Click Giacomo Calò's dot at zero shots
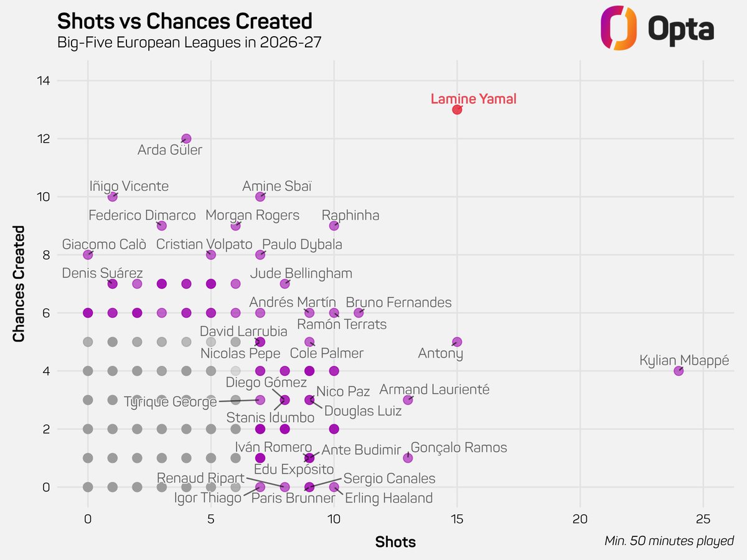The image size is (747, 560). click(88, 254)
